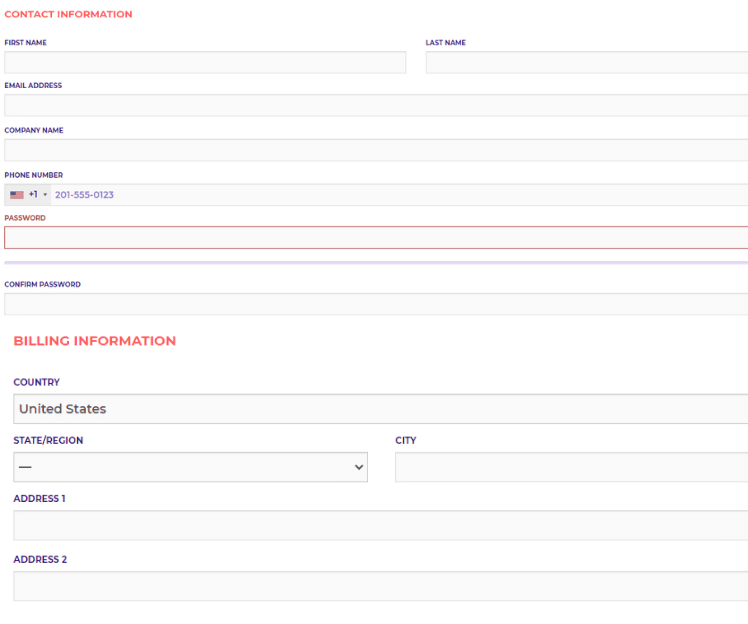The height and width of the screenshot is (624, 748).
Task: Select the Email Address input field
Action: coord(375,105)
